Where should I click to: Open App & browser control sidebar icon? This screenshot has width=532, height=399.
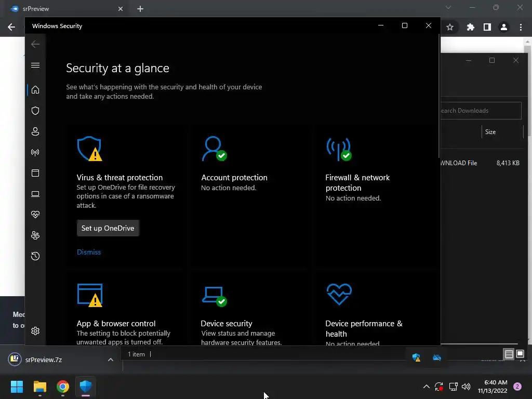35,173
